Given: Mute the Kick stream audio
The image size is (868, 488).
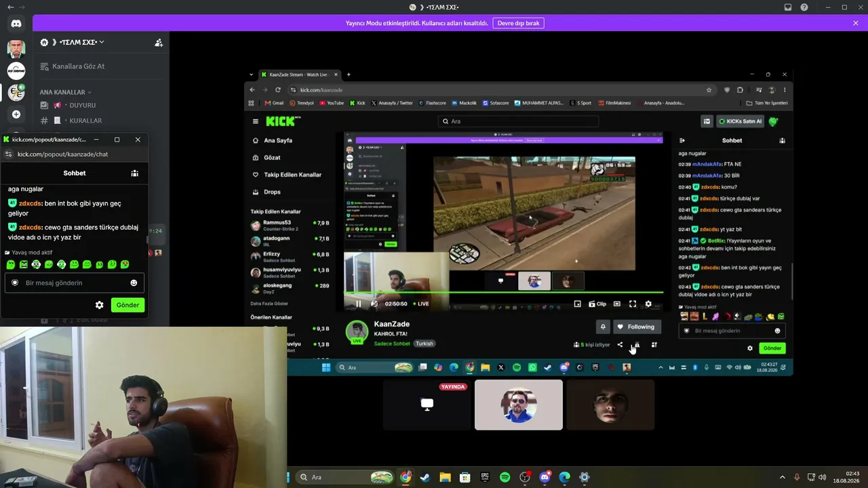Looking at the screenshot, I should click(374, 304).
